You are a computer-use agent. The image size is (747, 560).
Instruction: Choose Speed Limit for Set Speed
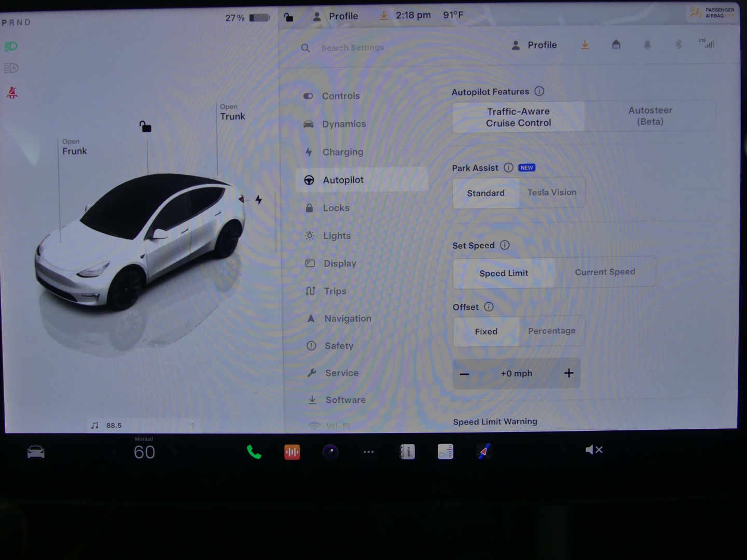[x=504, y=273]
